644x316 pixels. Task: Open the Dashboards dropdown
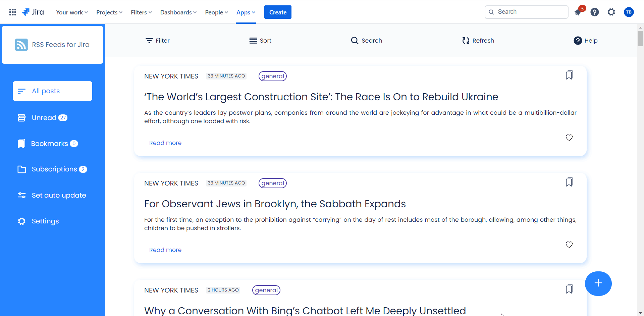click(x=178, y=12)
